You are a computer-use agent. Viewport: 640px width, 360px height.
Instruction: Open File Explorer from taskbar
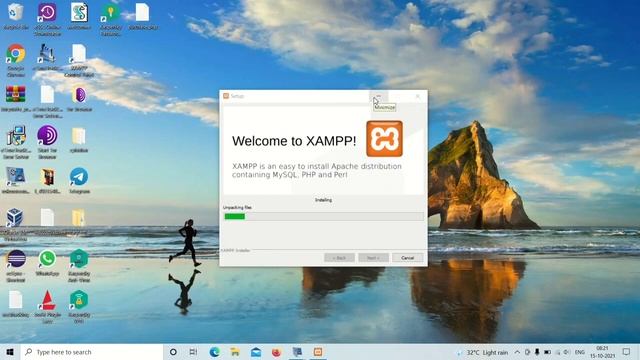(x=235, y=352)
